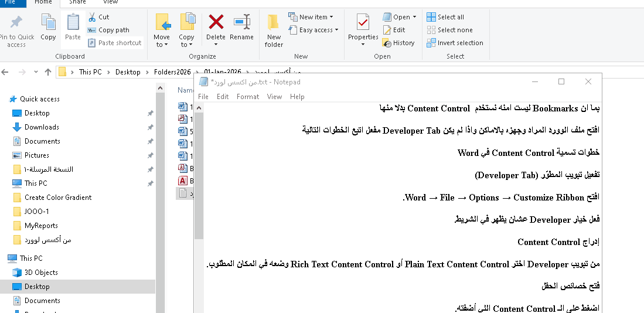Image resolution: width=644 pixels, height=313 pixels.
Task: Open the MyReports folder in sidebar
Action: click(x=41, y=226)
